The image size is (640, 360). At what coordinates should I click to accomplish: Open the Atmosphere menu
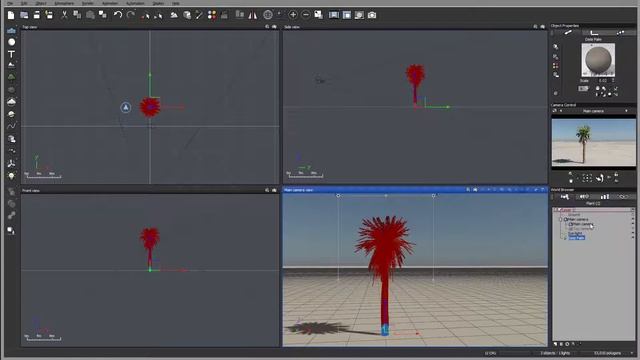[x=64, y=3]
